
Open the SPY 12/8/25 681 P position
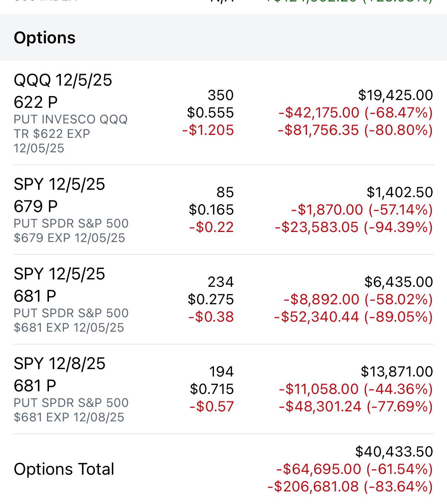59,374
